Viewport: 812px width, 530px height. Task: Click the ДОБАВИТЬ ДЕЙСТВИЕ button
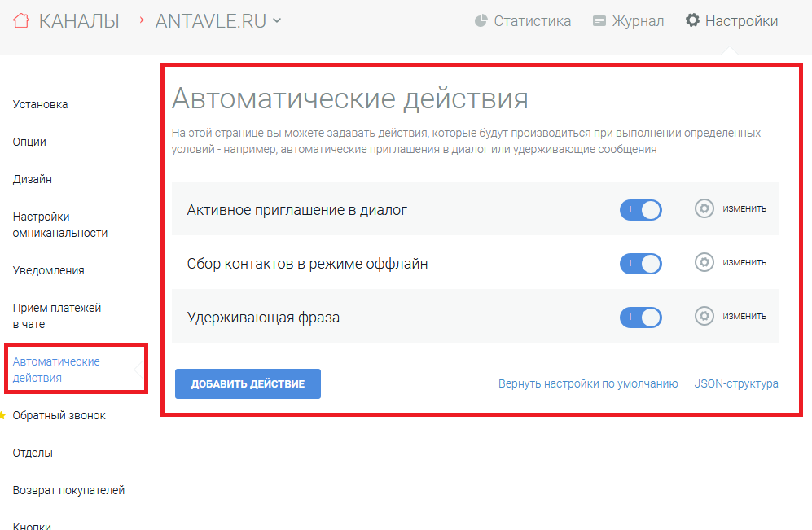point(248,383)
